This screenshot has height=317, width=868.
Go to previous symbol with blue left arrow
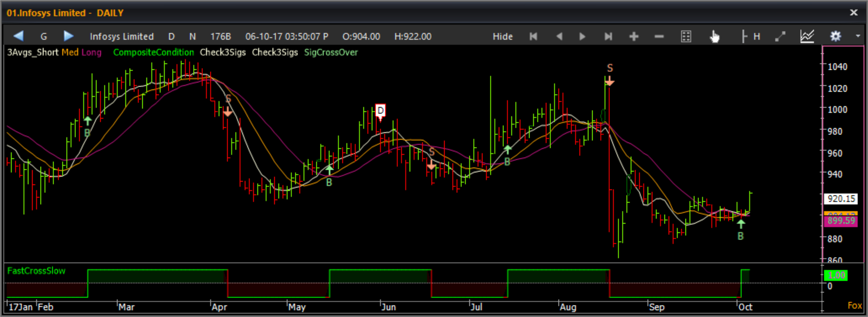19,36
